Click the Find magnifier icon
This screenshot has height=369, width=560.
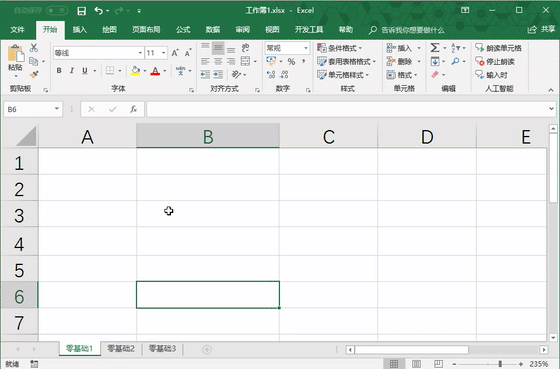tap(455, 61)
